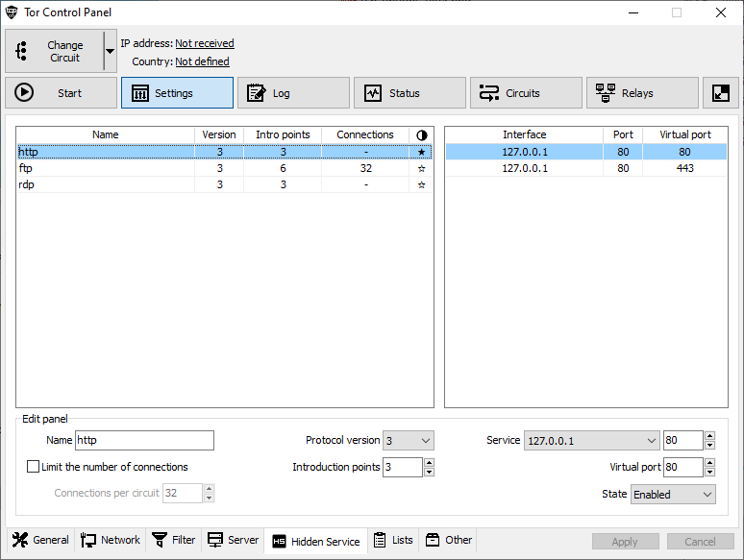Open the Change Circuit dropdown arrow
The image size is (744, 560).
coord(111,51)
